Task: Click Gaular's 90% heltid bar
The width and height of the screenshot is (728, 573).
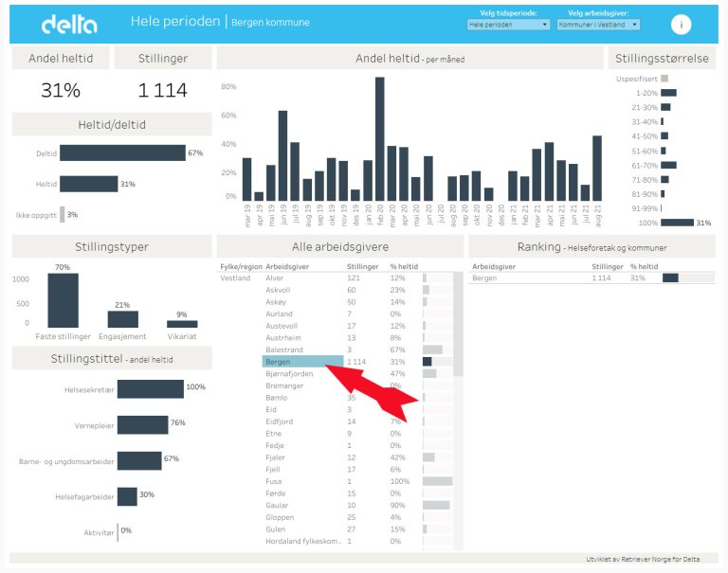Action: click(436, 505)
